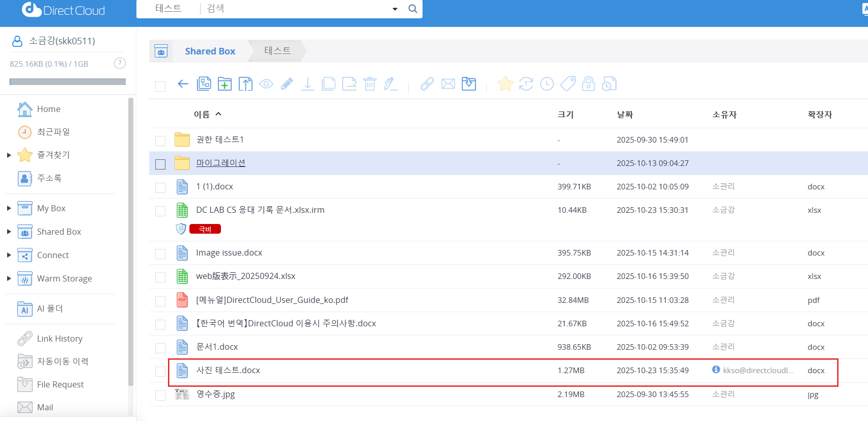Click the 검색 search input field

point(295,9)
